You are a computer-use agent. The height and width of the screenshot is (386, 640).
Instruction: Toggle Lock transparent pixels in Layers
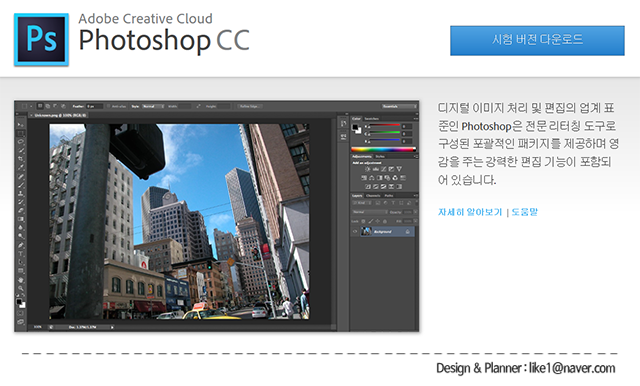(363, 221)
